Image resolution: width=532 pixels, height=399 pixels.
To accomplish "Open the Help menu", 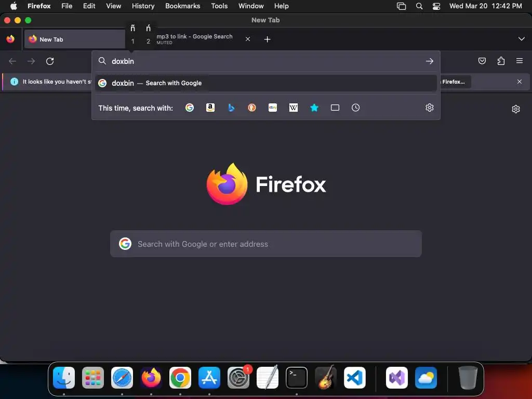I will pyautogui.click(x=281, y=6).
